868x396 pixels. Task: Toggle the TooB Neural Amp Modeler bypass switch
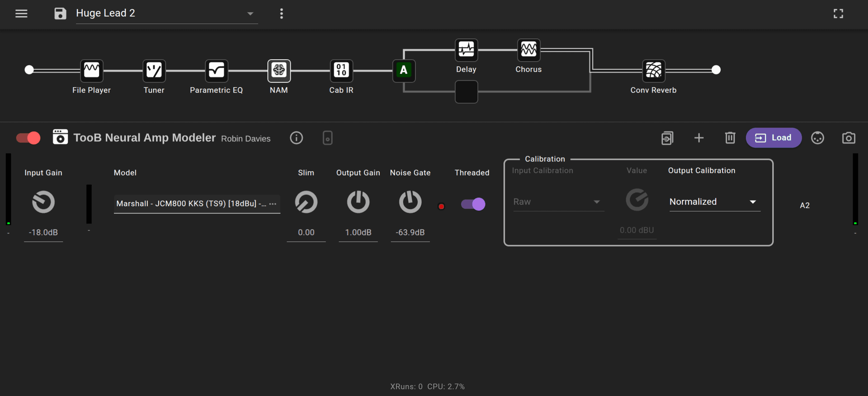click(x=28, y=138)
